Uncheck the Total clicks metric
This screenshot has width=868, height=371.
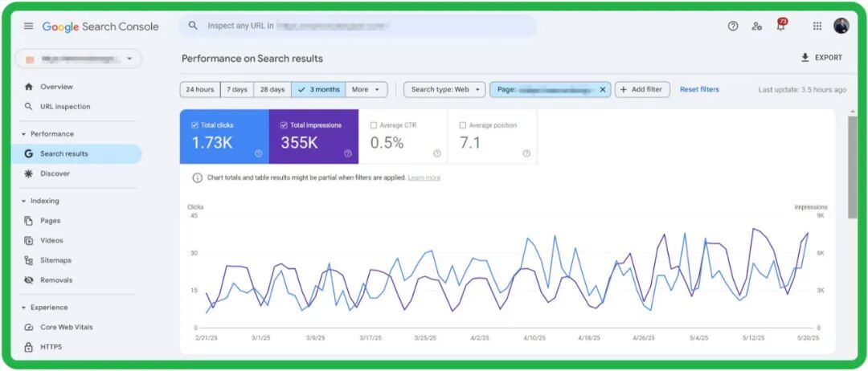(x=195, y=125)
